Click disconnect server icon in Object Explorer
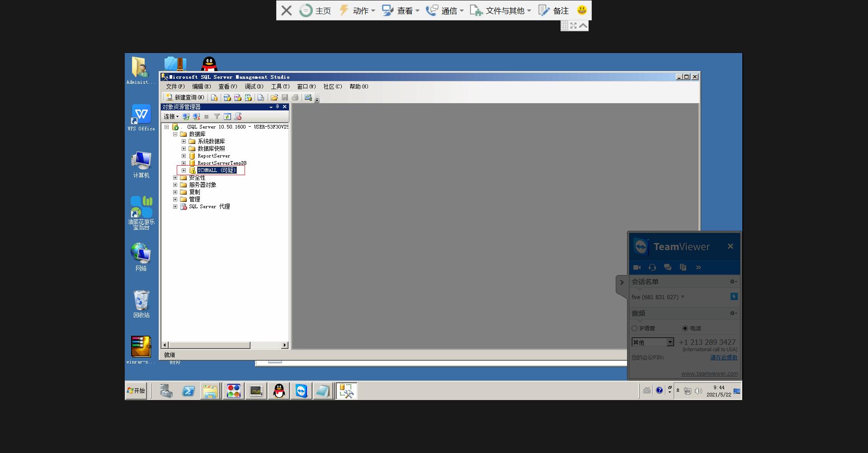868x453 pixels. (196, 117)
